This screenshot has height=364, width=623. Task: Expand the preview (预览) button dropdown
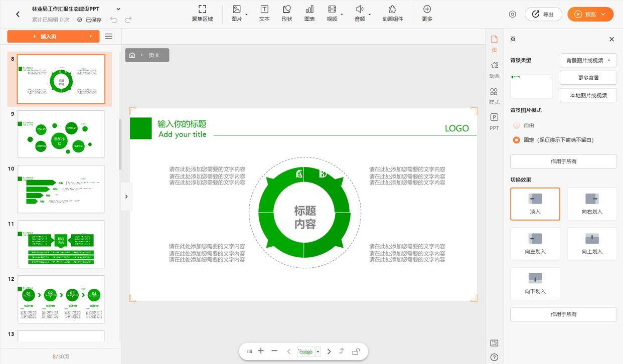pos(603,14)
